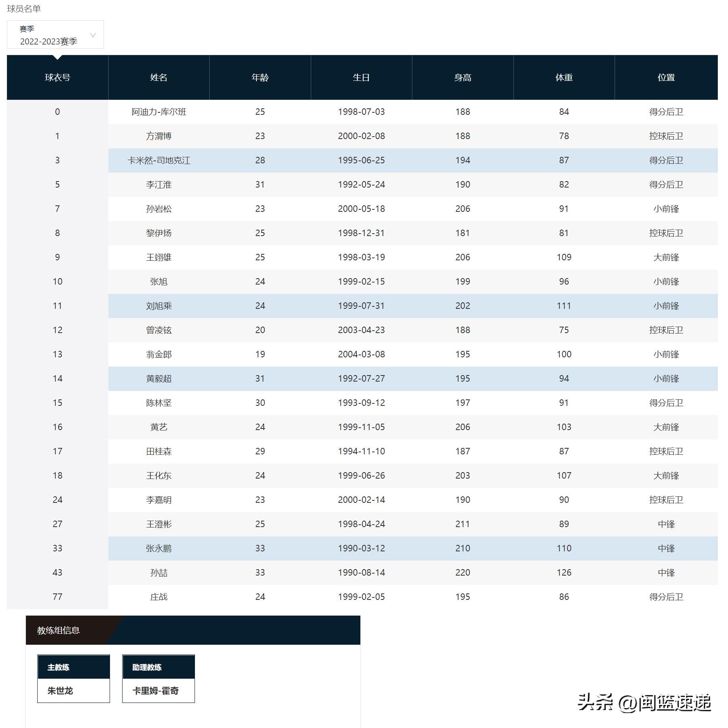Click the 体重 column header

(564, 77)
